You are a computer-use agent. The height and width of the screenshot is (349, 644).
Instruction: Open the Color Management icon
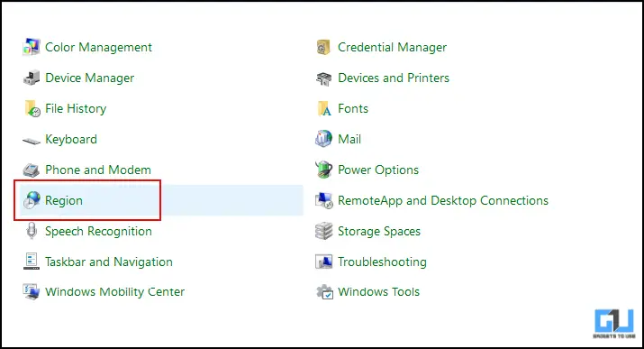(x=32, y=47)
